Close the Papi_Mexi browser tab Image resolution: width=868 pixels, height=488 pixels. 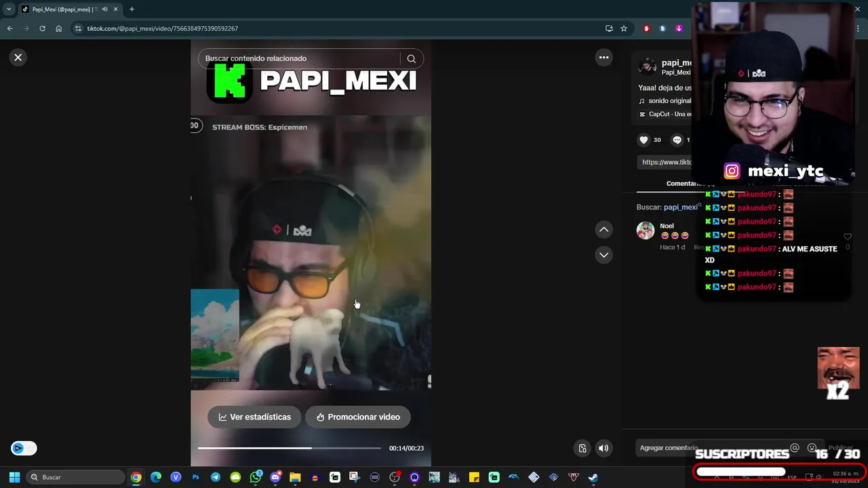point(115,9)
